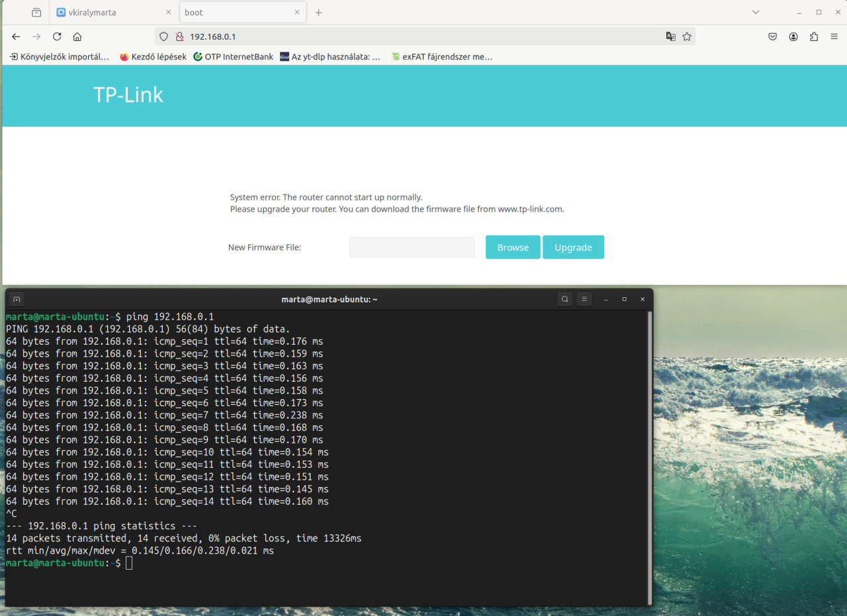The image size is (847, 616).
Task: Close the boot tab
Action: coord(297,13)
